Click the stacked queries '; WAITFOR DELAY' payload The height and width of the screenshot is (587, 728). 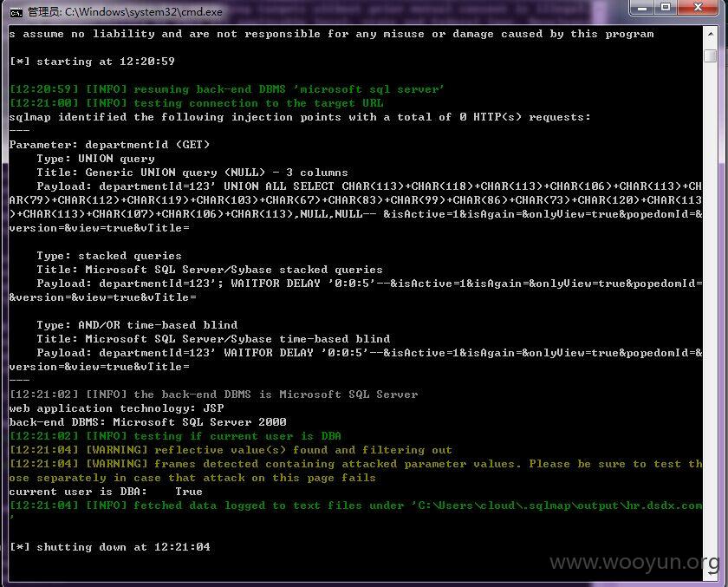(x=355, y=290)
